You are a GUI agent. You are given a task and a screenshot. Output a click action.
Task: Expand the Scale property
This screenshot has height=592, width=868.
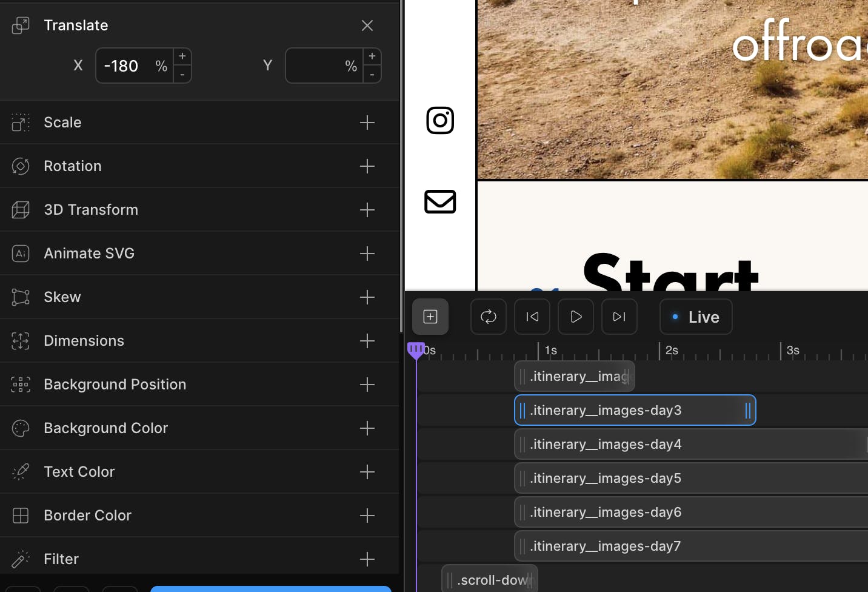(x=367, y=123)
